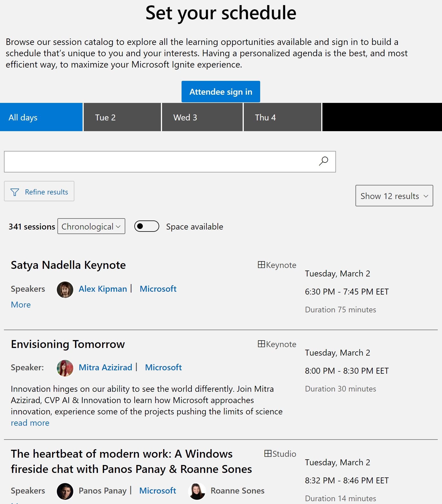This screenshot has width=442, height=504.
Task: Open Mitra Azizirad speaker link
Action: pyautogui.click(x=105, y=367)
